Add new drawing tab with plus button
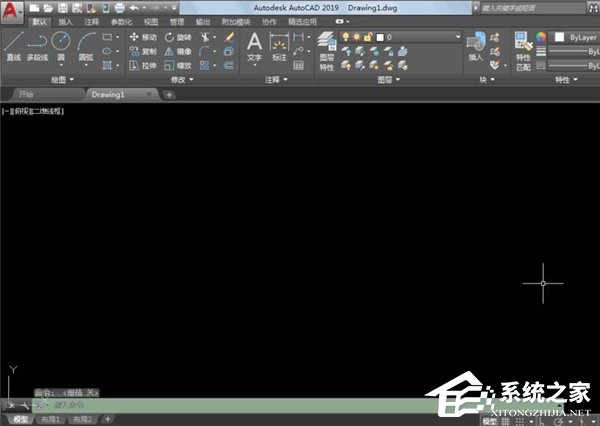600x426 pixels. pyautogui.click(x=169, y=95)
